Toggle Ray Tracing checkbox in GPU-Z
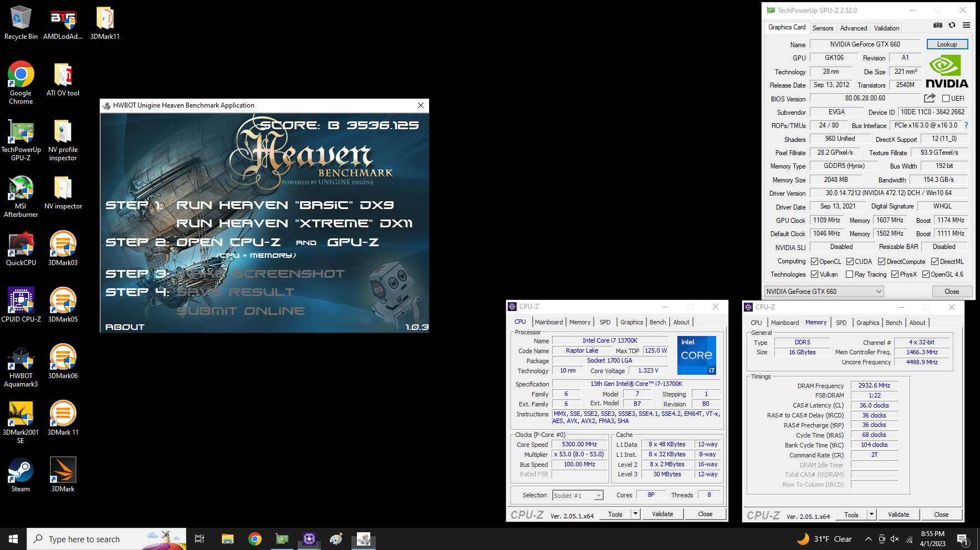 pyautogui.click(x=849, y=274)
